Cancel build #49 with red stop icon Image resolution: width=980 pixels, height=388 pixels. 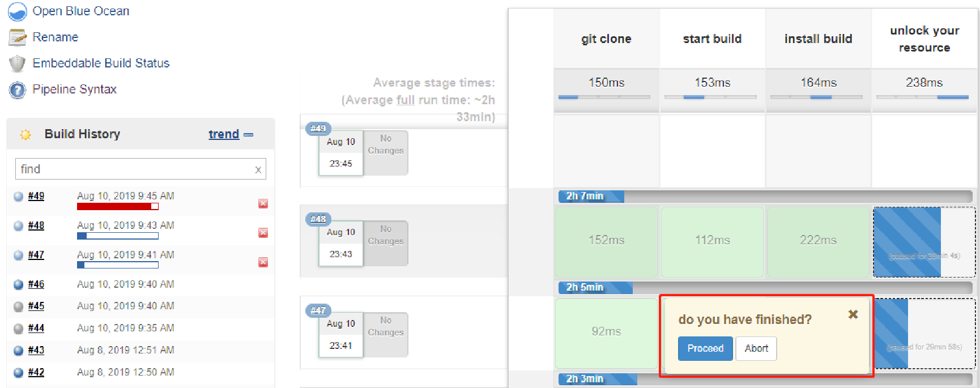[263, 203]
